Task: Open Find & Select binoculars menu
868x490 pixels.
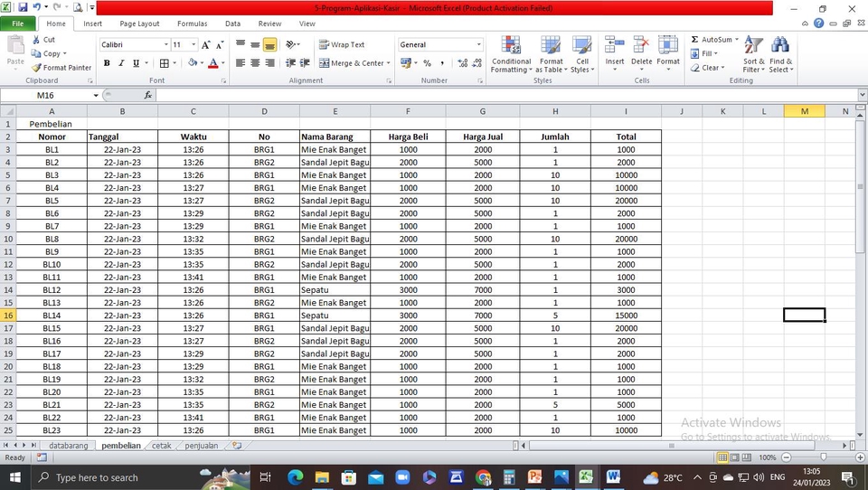Action: [x=780, y=54]
